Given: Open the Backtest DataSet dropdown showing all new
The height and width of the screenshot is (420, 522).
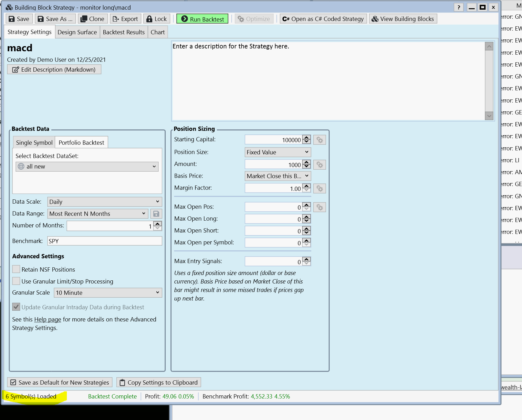Looking at the screenshot, I should pyautogui.click(x=87, y=167).
